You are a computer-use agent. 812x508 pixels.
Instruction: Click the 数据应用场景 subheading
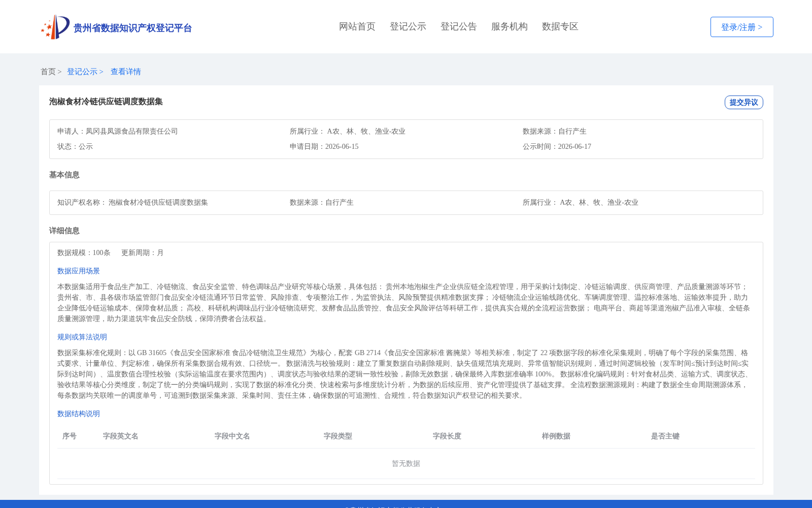point(79,271)
